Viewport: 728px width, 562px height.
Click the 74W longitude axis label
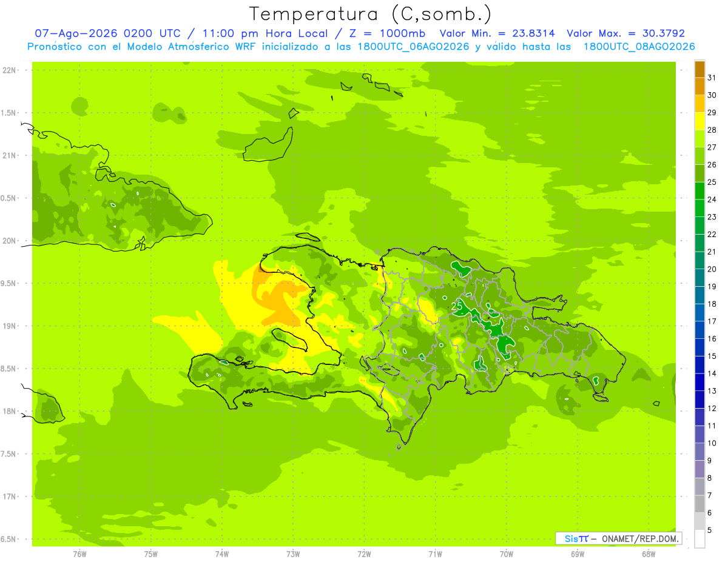coord(222,554)
